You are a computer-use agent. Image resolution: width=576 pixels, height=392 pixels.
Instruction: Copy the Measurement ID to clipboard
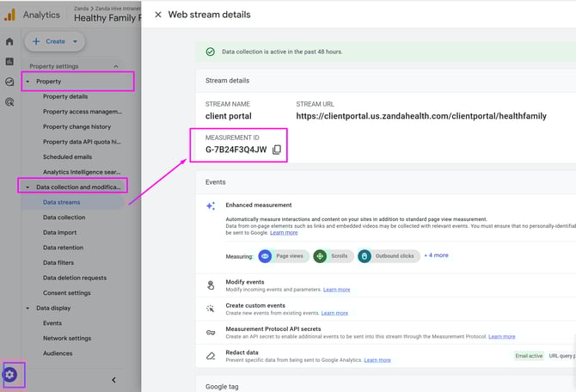[x=277, y=150]
